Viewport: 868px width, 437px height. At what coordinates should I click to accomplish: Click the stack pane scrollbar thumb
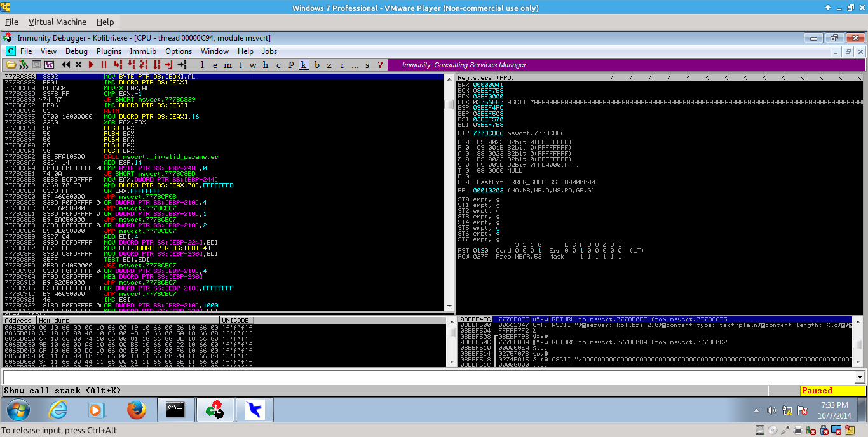857,344
